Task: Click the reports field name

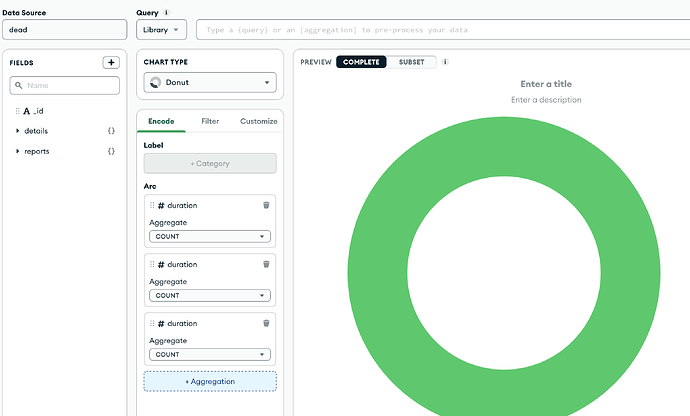Action: pyautogui.click(x=37, y=151)
